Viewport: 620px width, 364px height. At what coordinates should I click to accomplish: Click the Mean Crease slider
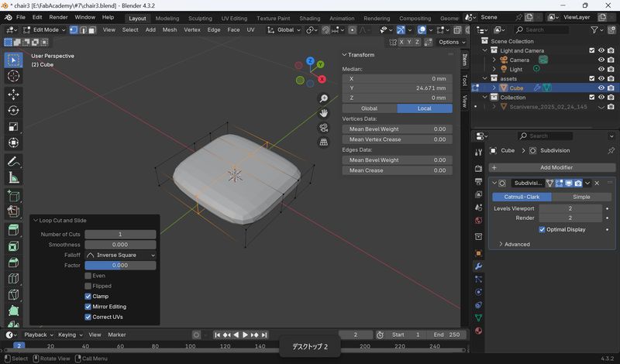tap(397, 170)
